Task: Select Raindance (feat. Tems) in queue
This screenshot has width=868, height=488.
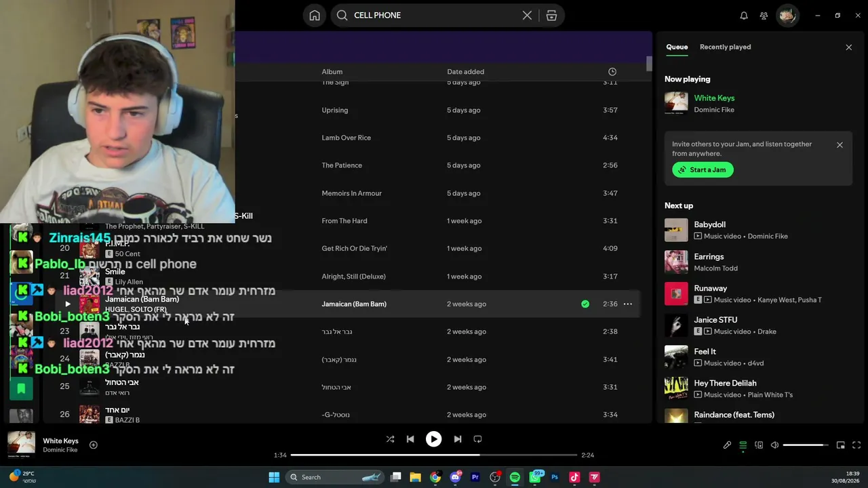Action: [758, 415]
